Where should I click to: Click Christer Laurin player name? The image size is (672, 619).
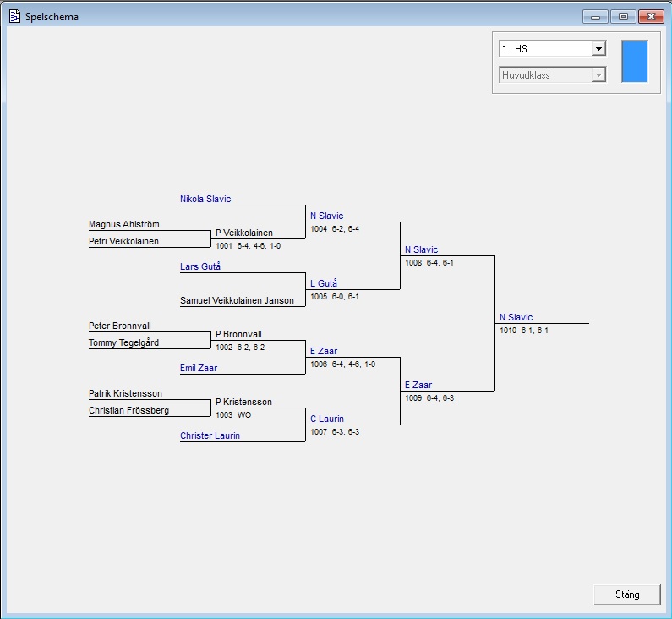(210, 436)
